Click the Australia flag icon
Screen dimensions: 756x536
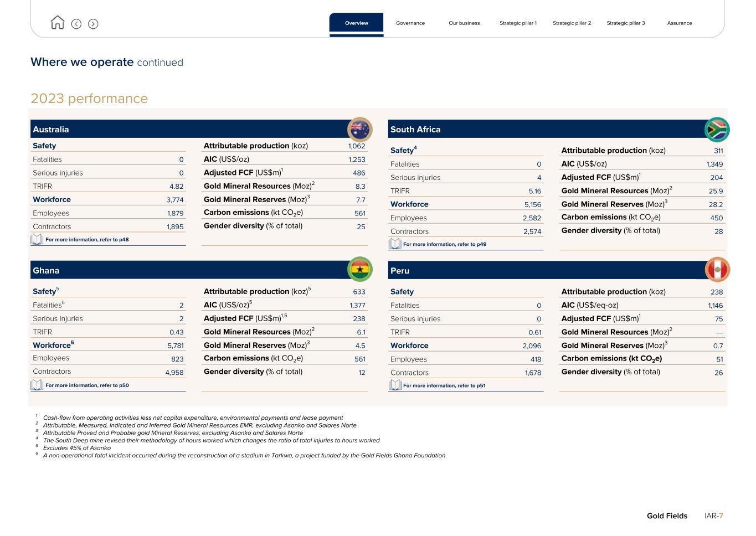[x=359, y=130]
